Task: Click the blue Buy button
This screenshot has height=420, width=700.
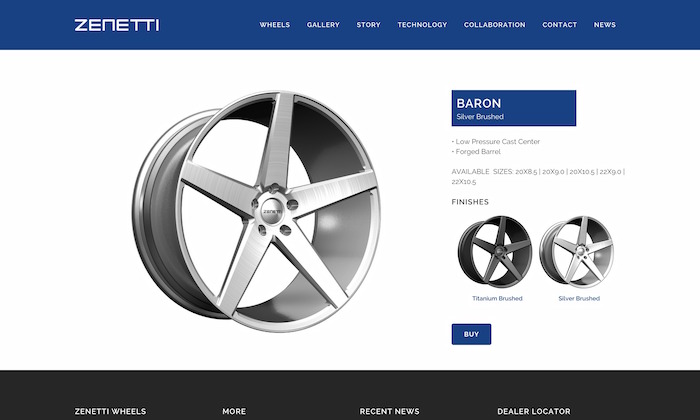Action: (471, 334)
